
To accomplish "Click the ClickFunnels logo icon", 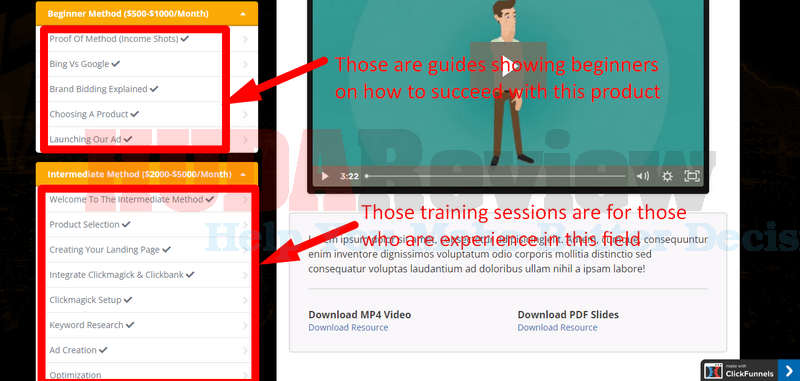I will (713, 371).
